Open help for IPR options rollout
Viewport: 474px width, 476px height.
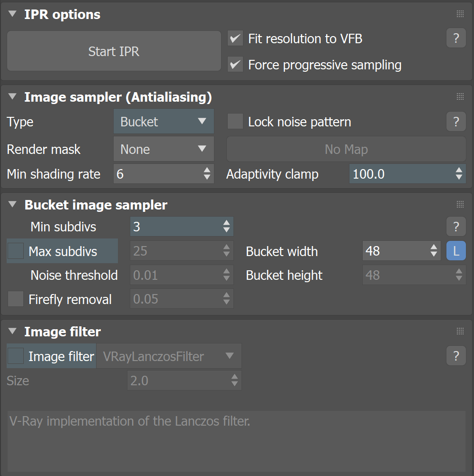[456, 38]
